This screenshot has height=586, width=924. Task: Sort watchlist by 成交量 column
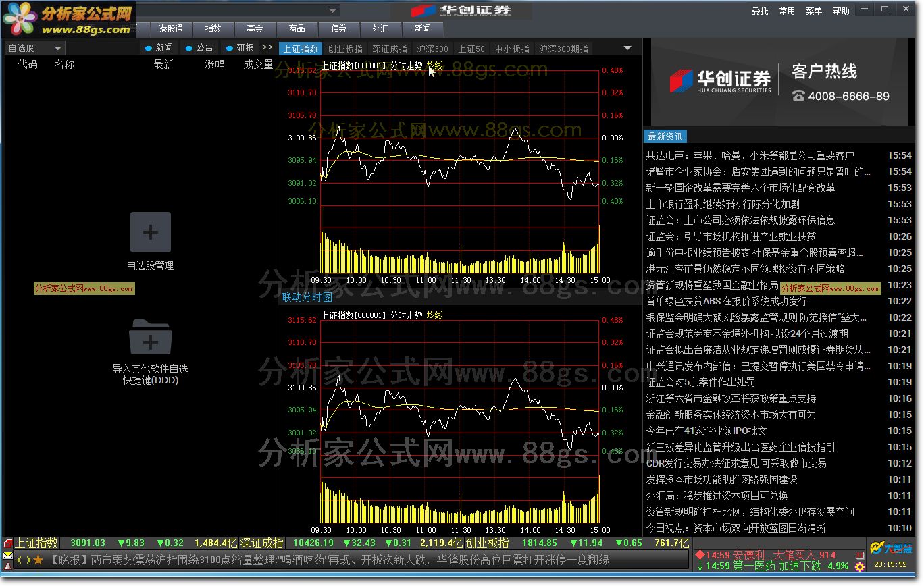click(x=258, y=65)
